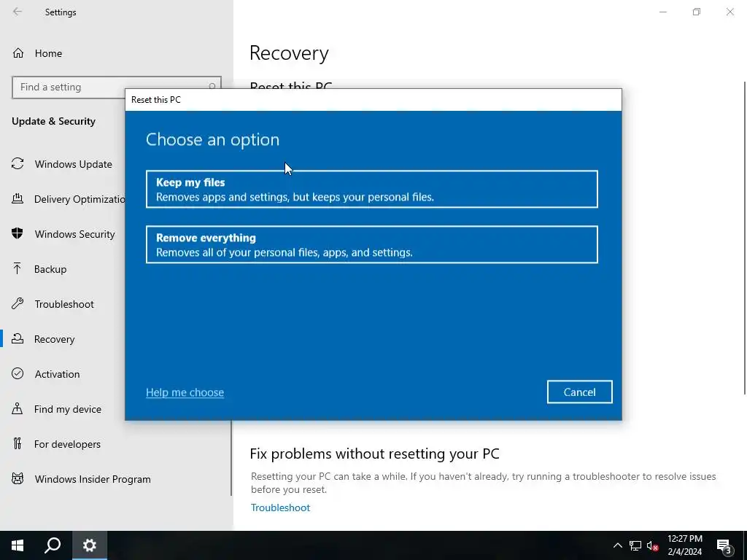Click the Activation checkmark icon
747x560 pixels.
18,373
